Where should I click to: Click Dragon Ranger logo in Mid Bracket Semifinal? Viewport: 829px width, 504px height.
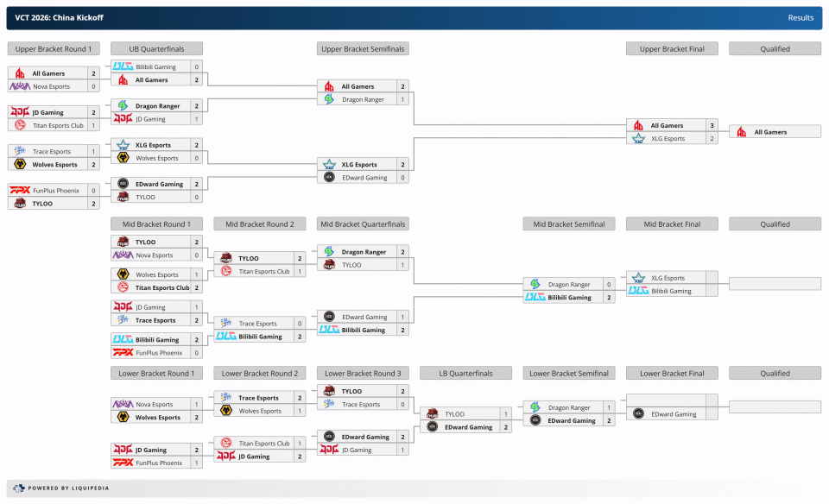535,284
